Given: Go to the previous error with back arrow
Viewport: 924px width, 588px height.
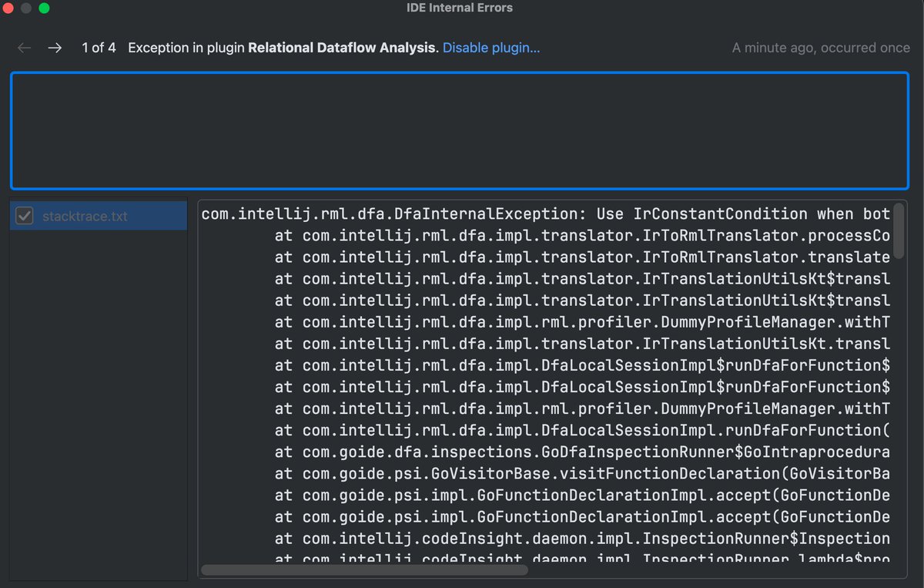Looking at the screenshot, I should coord(25,48).
